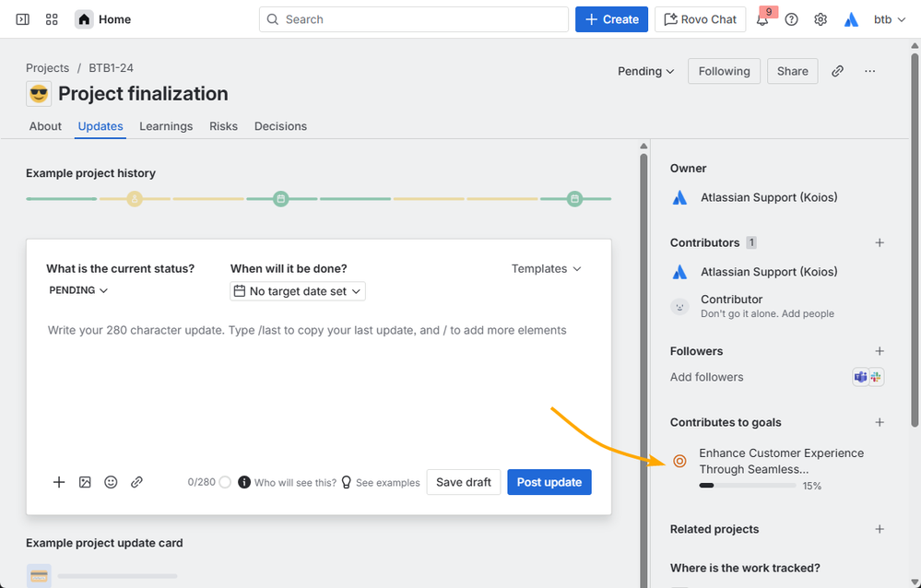Image resolution: width=921 pixels, height=588 pixels.
Task: Click the middle green calendar timeline marker
Action: point(281,199)
